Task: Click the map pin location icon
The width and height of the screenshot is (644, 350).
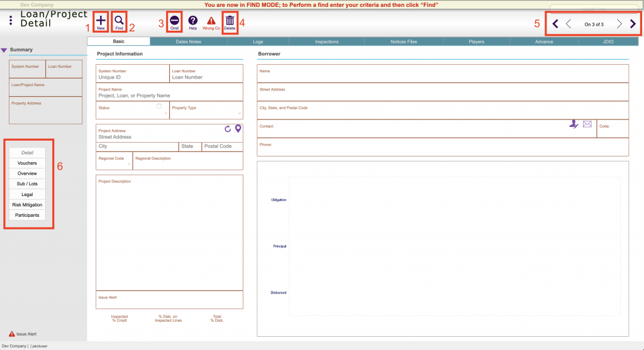Action: pos(238,129)
